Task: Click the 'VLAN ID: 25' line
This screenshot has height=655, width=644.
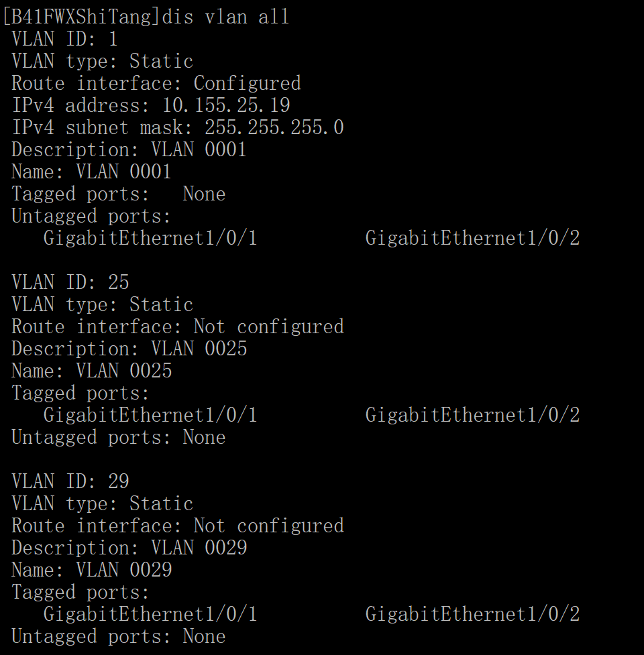Action: tap(70, 282)
